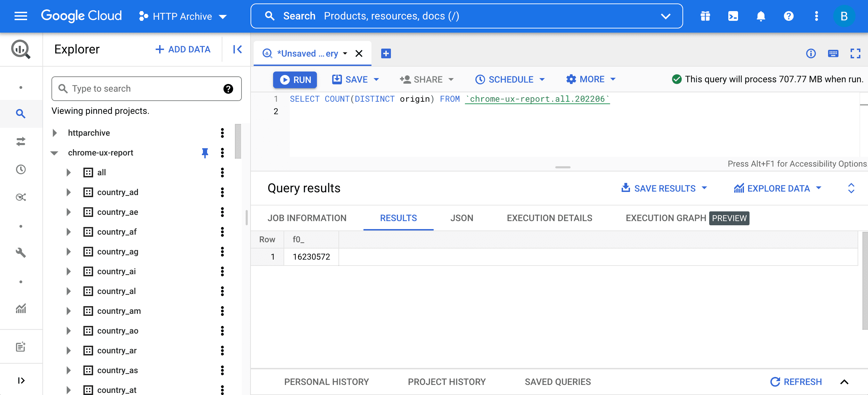Expand the all table under chrome-ux-report
This screenshot has width=868, height=395.
68,172
